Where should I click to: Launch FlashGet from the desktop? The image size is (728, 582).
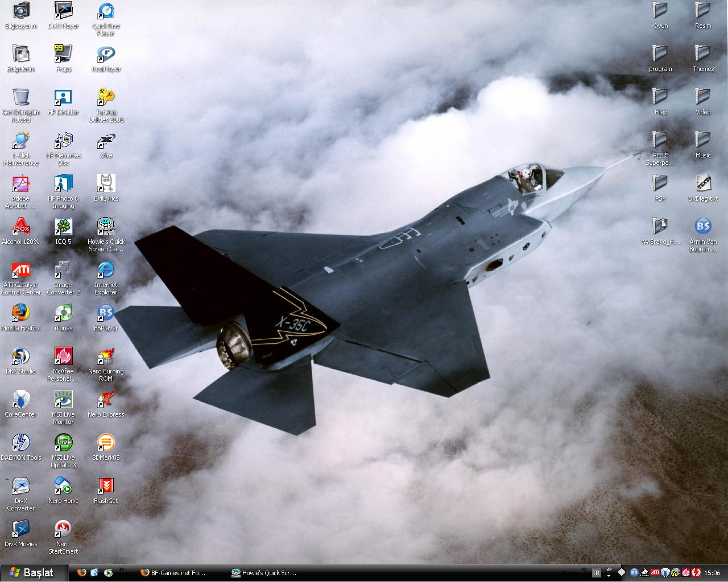point(106,491)
